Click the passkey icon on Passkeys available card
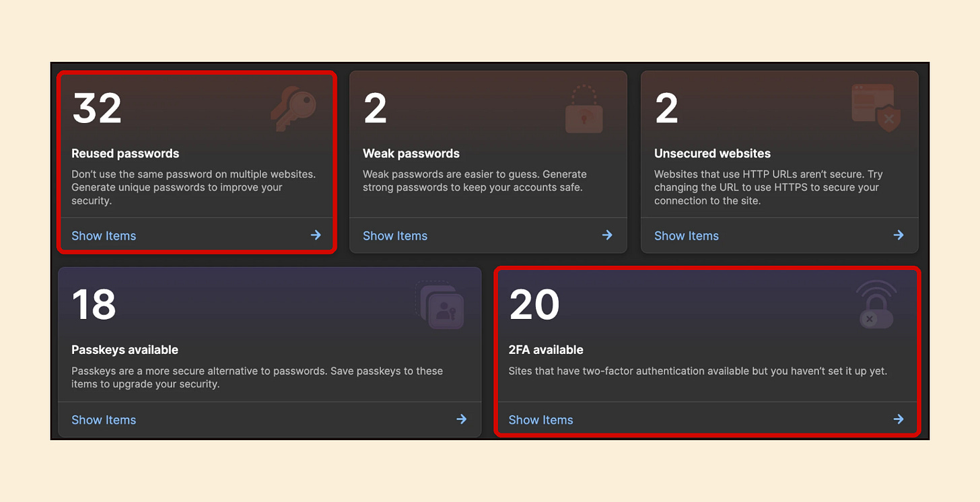Screen dimensions: 980x502 (440, 305)
